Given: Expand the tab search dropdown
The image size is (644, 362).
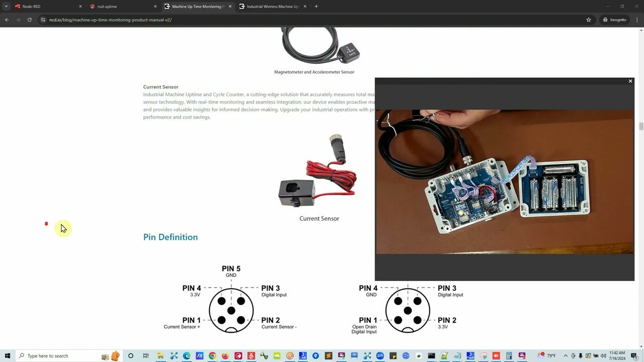Looking at the screenshot, I should click(x=6, y=7).
